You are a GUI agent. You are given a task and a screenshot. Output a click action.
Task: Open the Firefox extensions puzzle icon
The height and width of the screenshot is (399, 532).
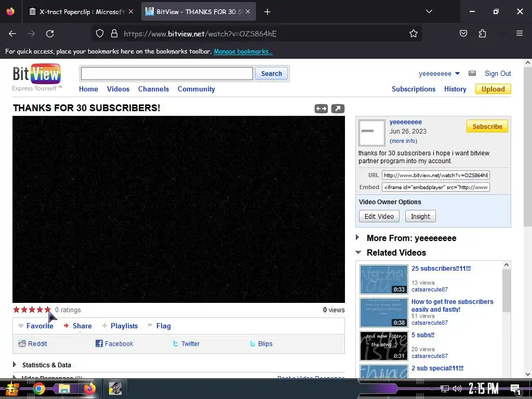click(x=482, y=33)
